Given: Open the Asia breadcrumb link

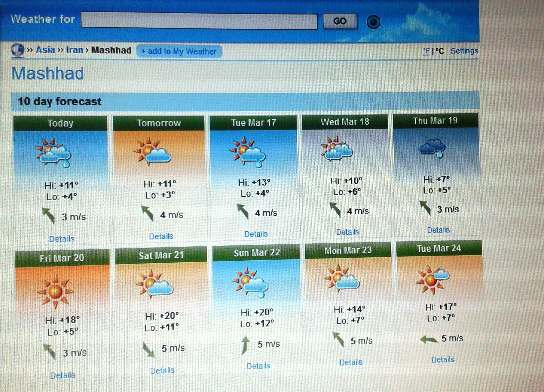Looking at the screenshot, I should click(45, 50).
